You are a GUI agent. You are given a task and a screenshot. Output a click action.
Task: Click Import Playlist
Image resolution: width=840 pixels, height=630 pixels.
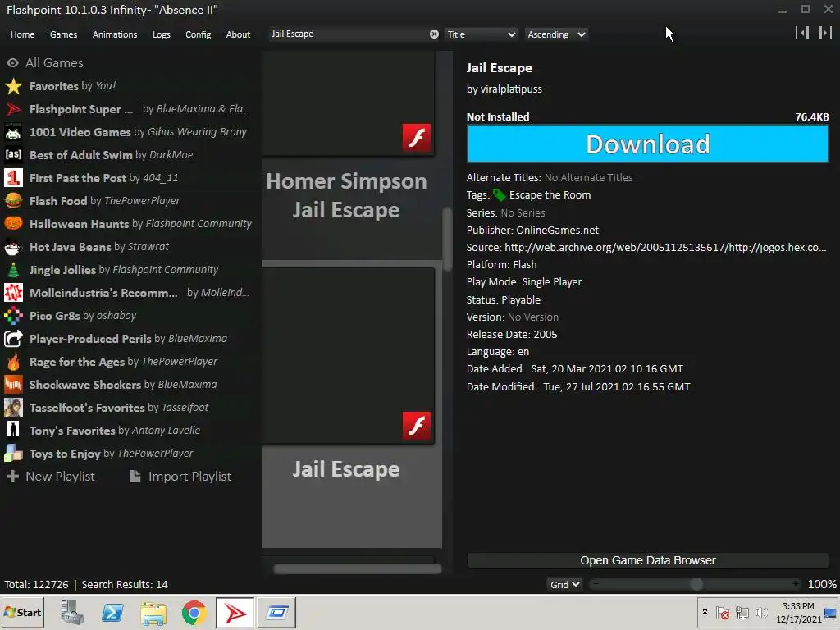180,477
